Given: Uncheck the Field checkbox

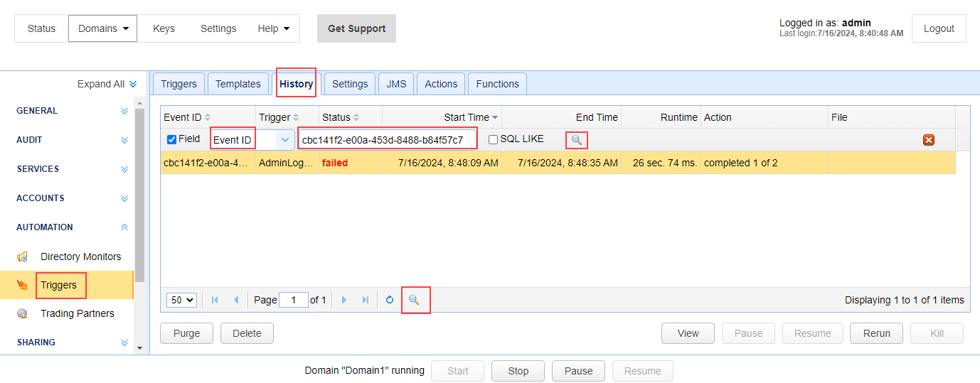Looking at the screenshot, I should pyautogui.click(x=171, y=139).
